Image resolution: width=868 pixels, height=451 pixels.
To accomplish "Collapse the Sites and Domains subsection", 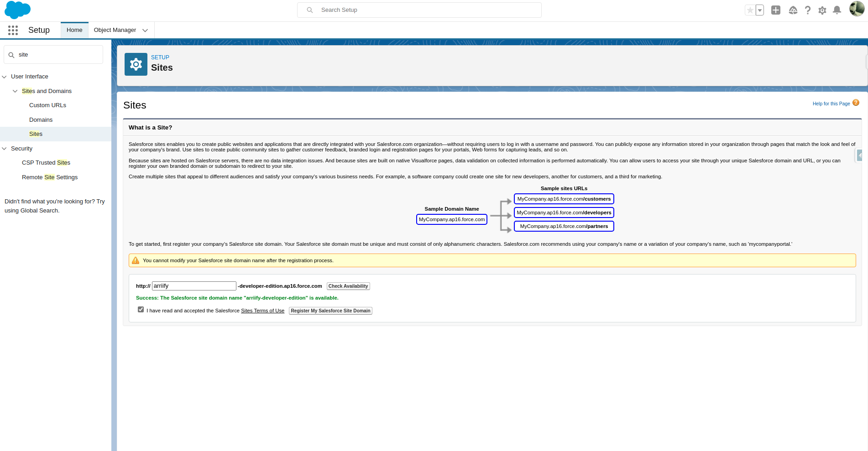I will 15,91.
